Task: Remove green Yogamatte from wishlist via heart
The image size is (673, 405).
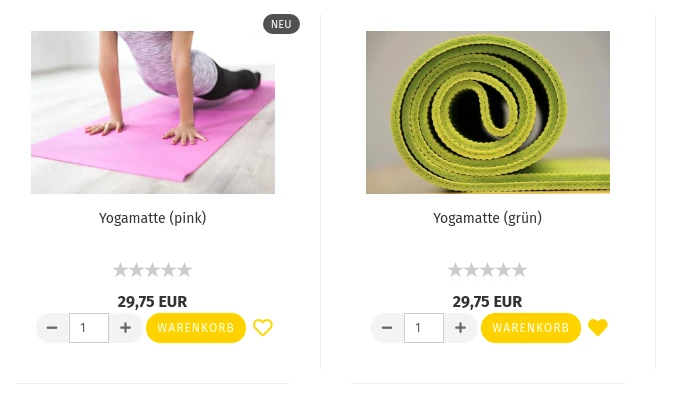Action: point(598,328)
